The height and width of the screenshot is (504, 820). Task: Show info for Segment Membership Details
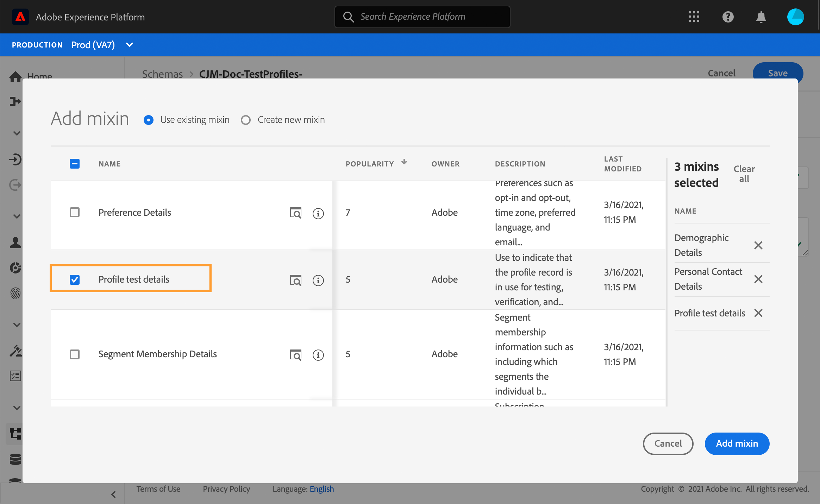(318, 355)
